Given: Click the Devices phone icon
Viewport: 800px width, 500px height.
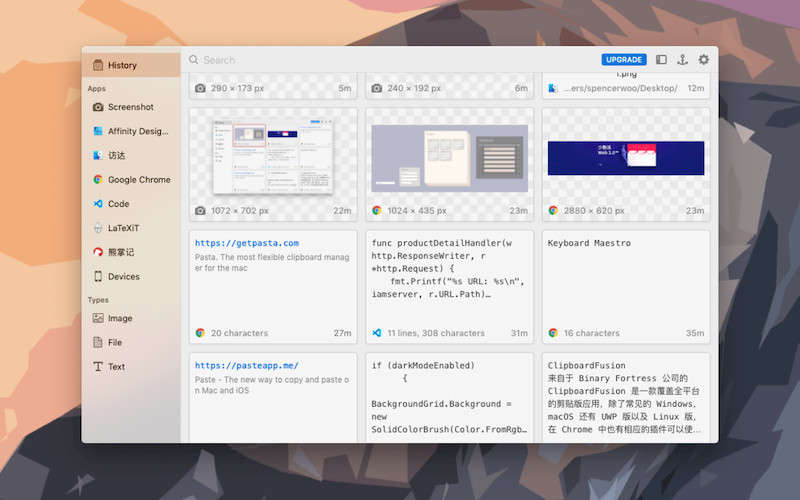Looking at the screenshot, I should click(98, 277).
